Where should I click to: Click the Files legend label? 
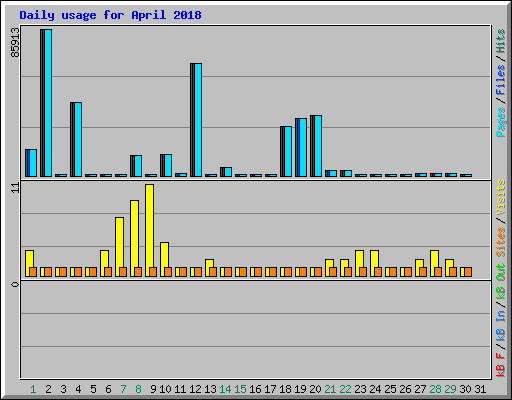click(x=501, y=79)
